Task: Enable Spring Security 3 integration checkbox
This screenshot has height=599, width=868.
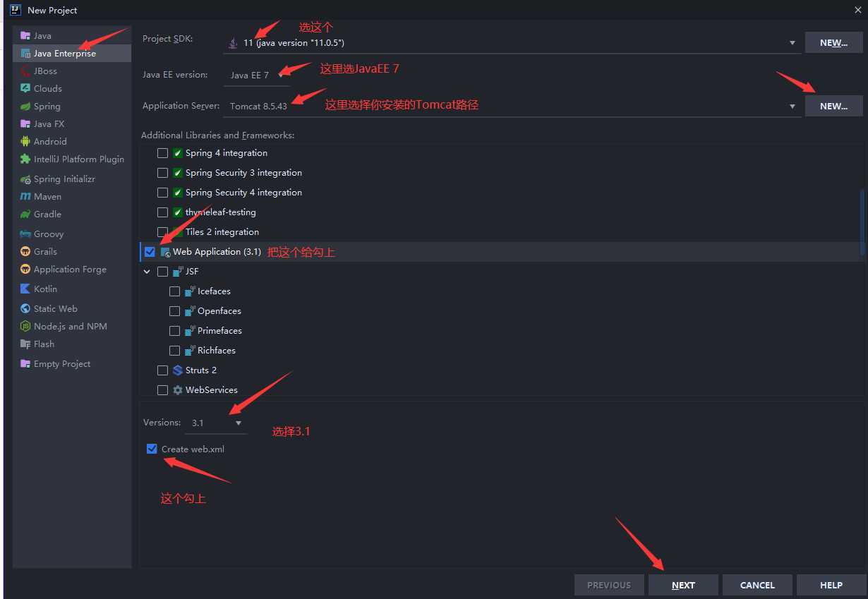Action: coord(162,173)
